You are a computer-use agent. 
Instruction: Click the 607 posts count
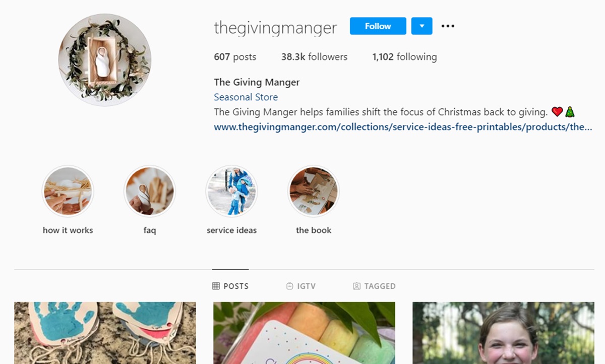coord(235,57)
